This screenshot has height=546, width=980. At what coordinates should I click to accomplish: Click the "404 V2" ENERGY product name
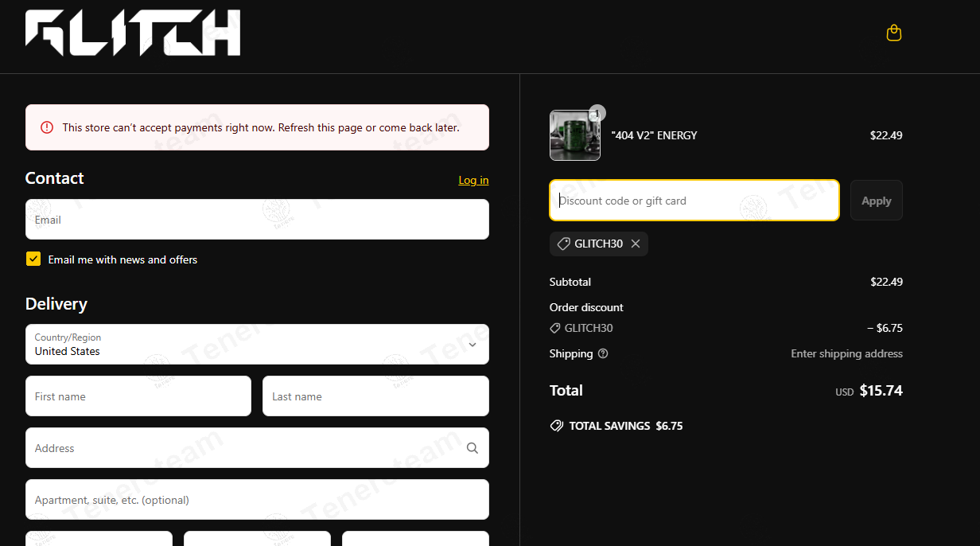pos(654,135)
